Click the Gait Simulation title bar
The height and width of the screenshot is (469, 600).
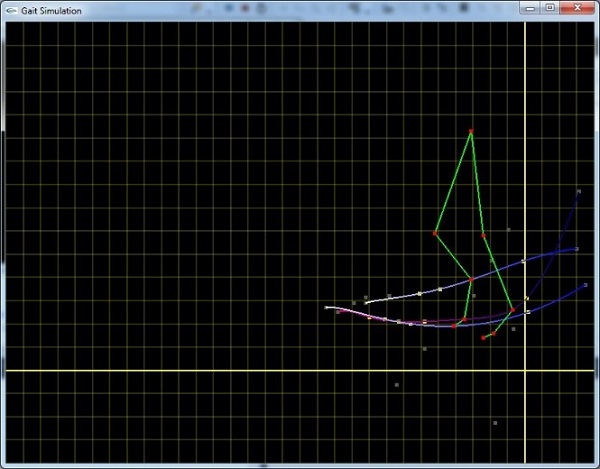pyautogui.click(x=250, y=9)
